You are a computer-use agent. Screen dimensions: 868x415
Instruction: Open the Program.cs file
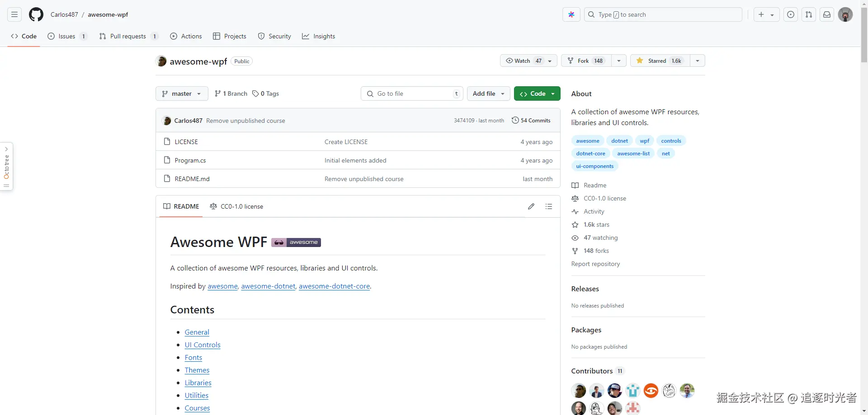click(190, 160)
